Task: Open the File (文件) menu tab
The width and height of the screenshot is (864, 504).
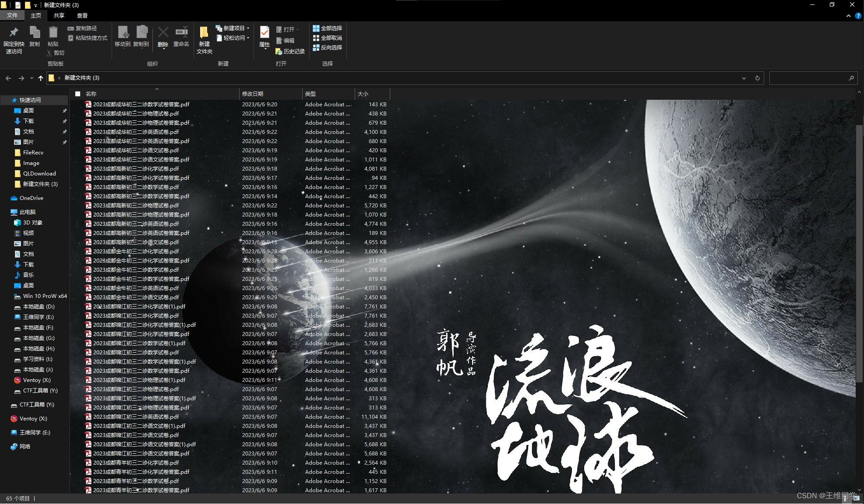Action: coord(12,16)
